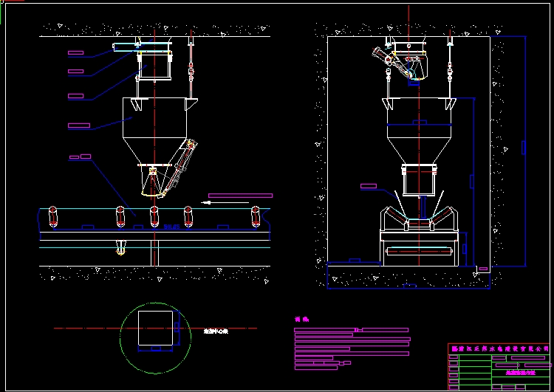Select the drawing title in title block

[x=521, y=372]
